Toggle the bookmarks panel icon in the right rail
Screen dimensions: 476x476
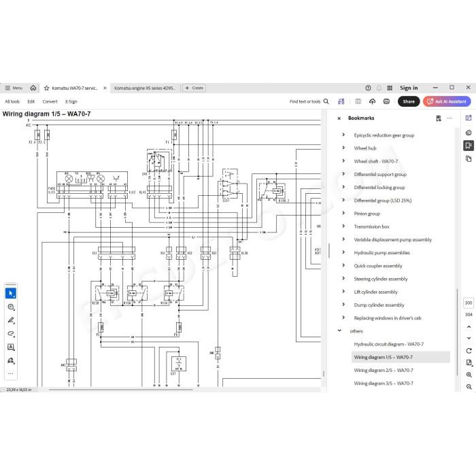pyautogui.click(x=469, y=146)
